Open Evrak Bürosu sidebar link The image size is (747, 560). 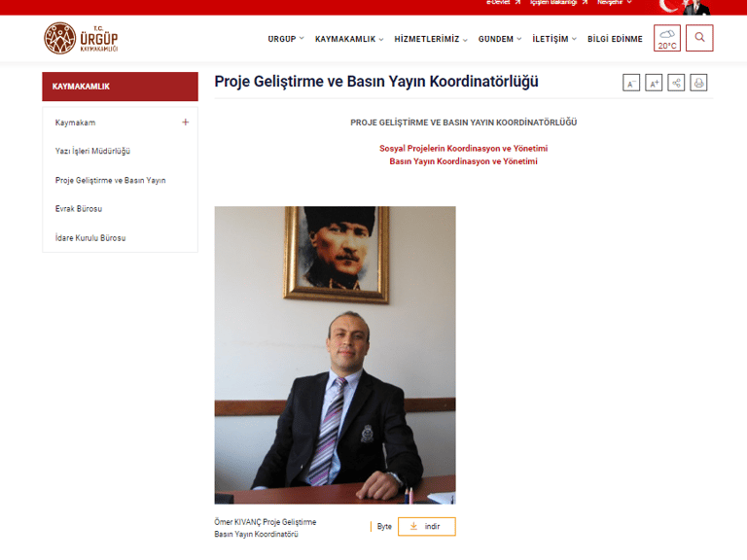click(79, 209)
